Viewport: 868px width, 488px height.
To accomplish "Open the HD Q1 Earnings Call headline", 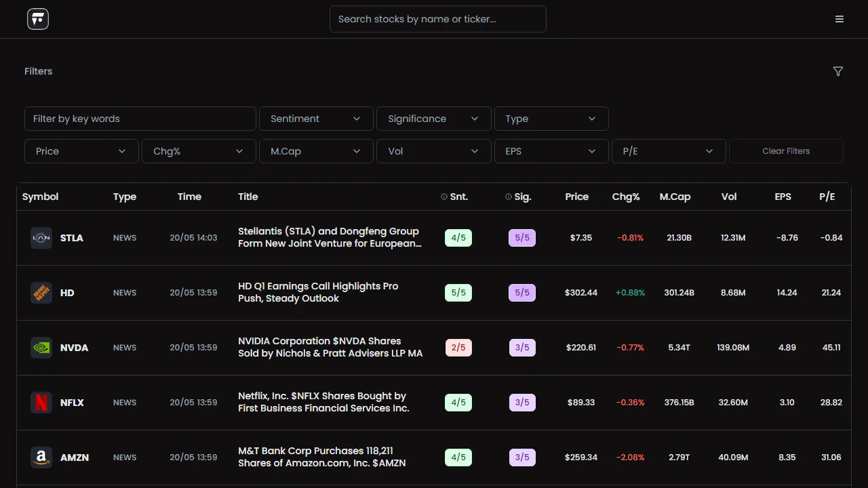I will [x=318, y=292].
